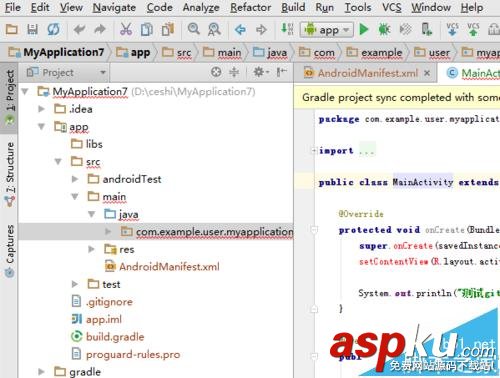500x378 pixels.
Task: Click the Attach debugger icon
Action: (x=406, y=30)
